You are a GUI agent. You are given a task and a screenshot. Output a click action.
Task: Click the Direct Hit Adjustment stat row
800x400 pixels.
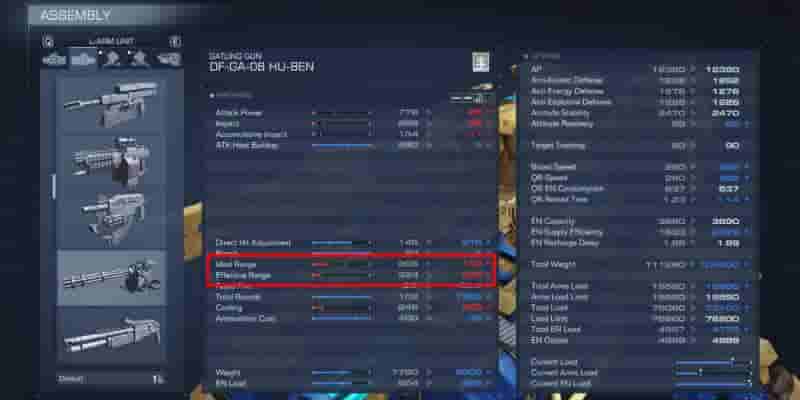(352, 243)
